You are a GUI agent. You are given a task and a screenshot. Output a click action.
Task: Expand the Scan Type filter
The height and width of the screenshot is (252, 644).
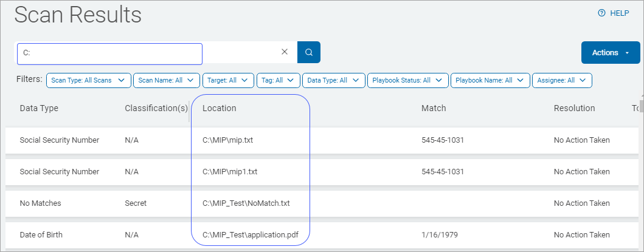[x=88, y=80]
